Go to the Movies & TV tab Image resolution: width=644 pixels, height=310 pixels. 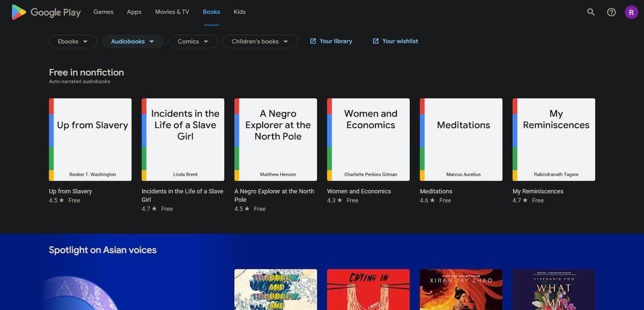(172, 12)
